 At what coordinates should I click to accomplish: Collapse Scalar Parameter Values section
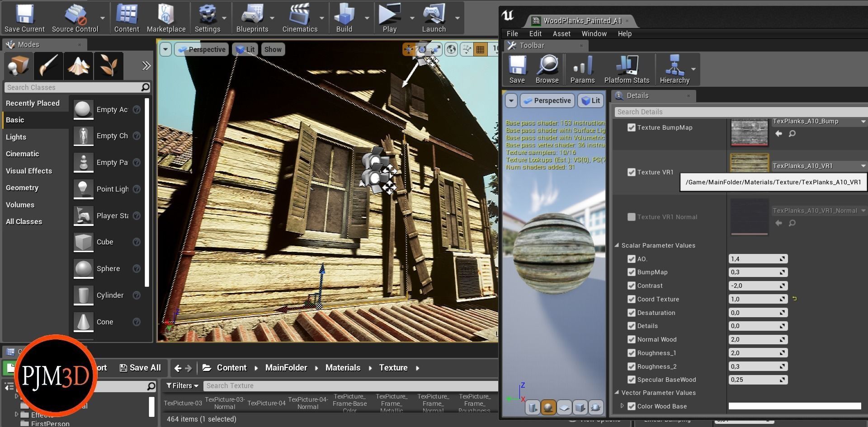click(617, 245)
